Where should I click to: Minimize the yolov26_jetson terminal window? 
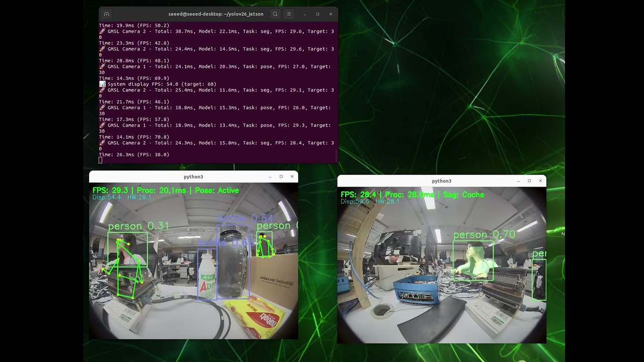(x=305, y=14)
